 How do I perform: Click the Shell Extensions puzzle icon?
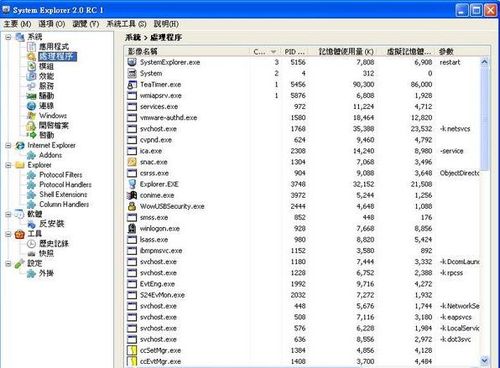point(31,195)
